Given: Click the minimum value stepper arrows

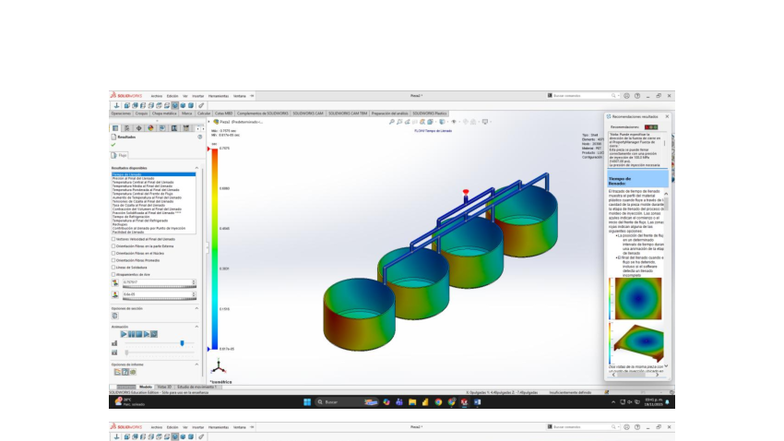Looking at the screenshot, I should coord(194,294).
